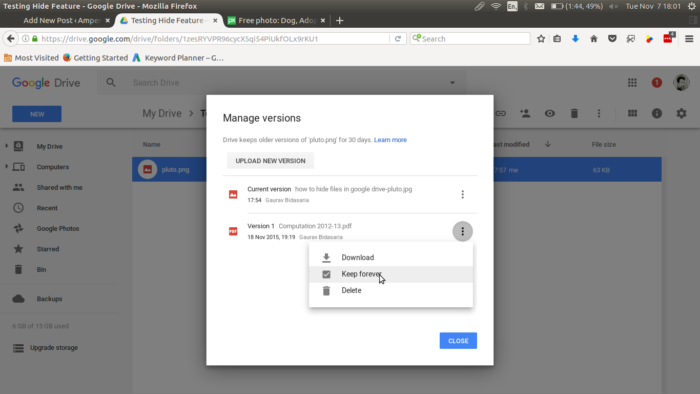Toggle sort direction arrow by Last modified

[548, 144]
